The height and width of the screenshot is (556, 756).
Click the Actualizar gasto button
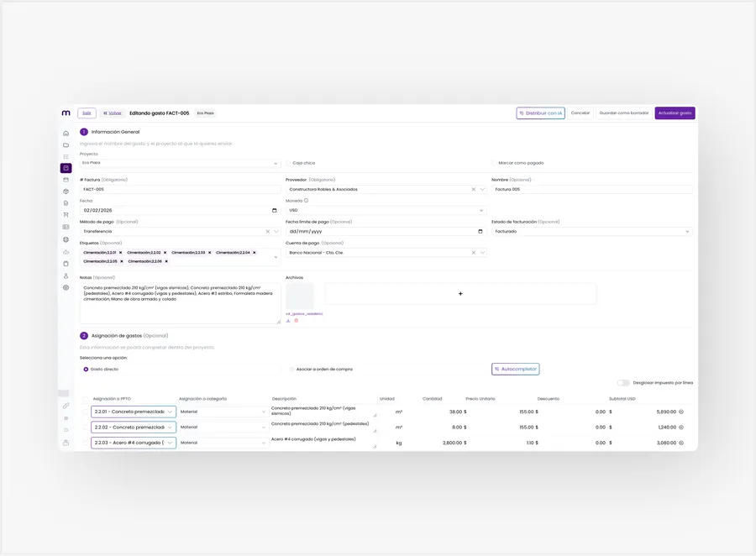point(675,113)
